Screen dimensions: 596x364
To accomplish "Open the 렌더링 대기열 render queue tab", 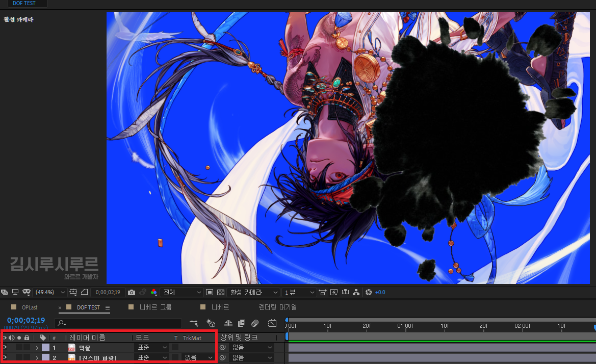I will [278, 307].
